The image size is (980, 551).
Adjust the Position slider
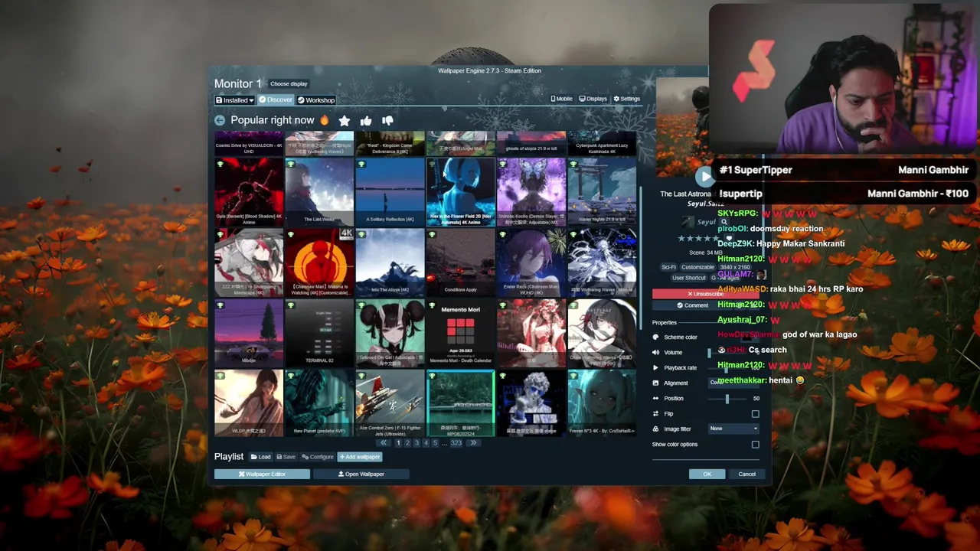coord(727,399)
